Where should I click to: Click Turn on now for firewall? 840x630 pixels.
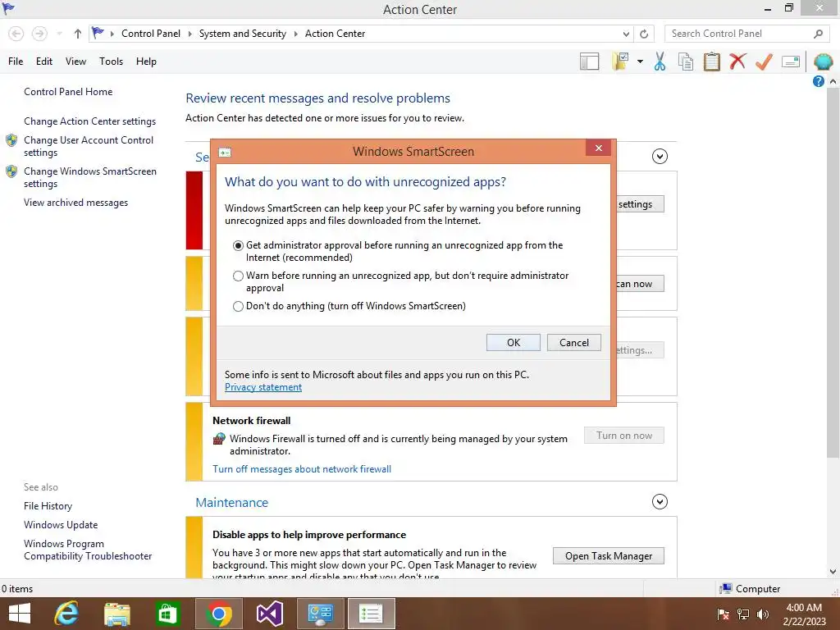point(624,436)
